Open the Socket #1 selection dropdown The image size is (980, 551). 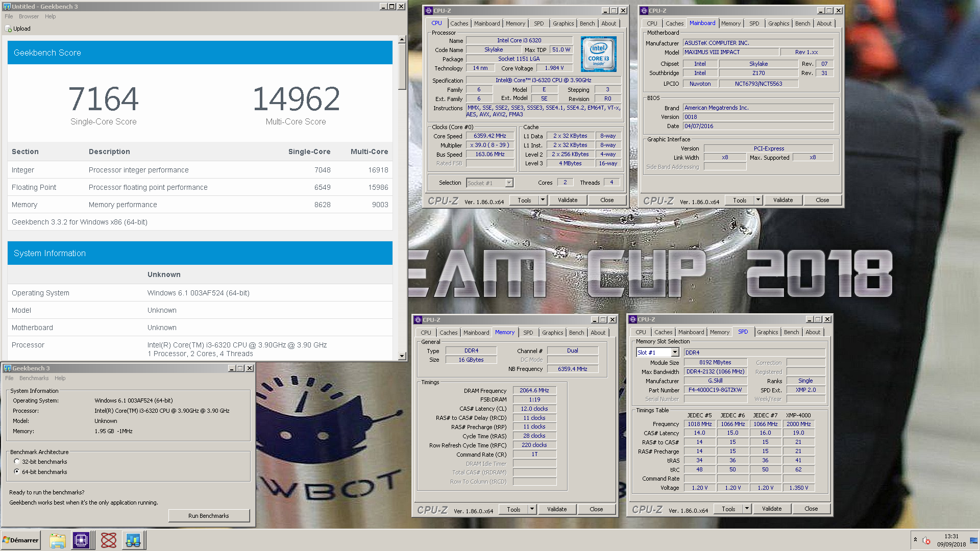(509, 183)
